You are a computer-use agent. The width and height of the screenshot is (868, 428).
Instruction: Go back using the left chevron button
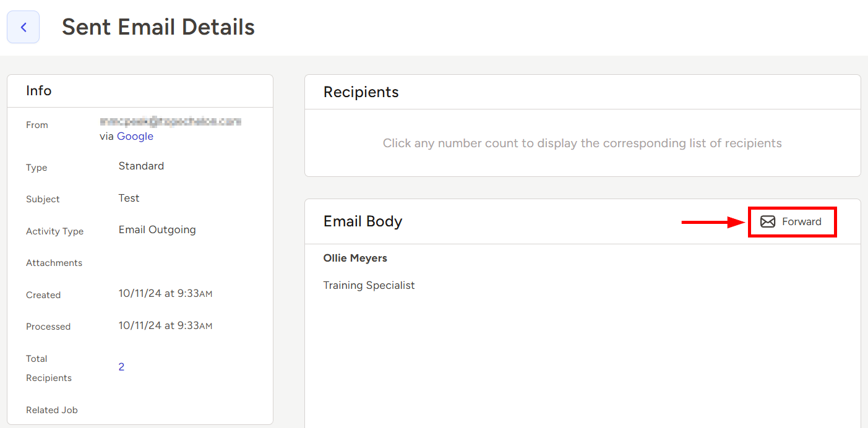pos(24,27)
